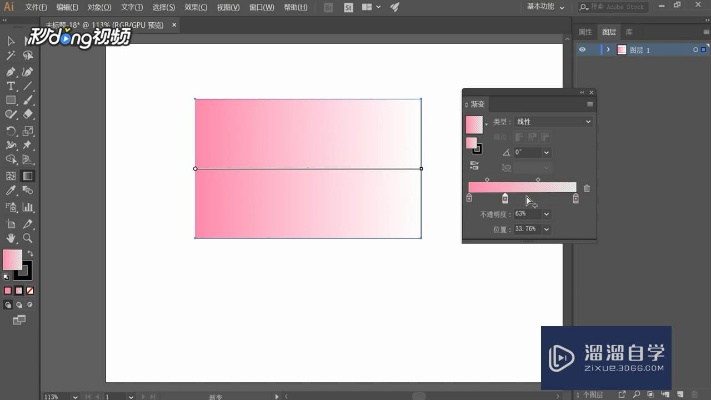Select the Lasso tool
This screenshot has width=711, height=400.
(28, 55)
